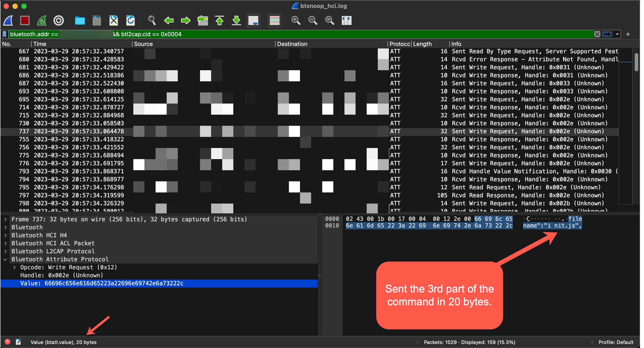This screenshot has width=644, height=348.
Task: Close this capture file icon
Action: [x=114, y=20]
